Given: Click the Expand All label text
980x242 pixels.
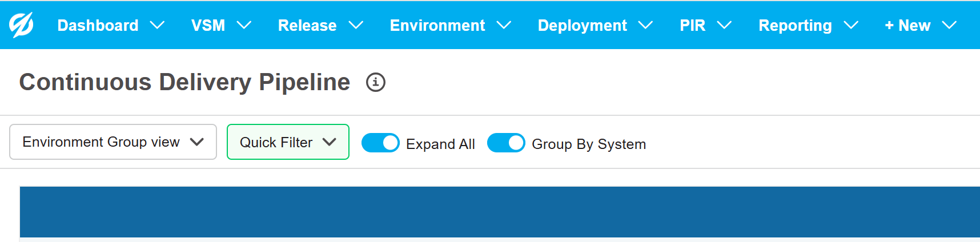Looking at the screenshot, I should click(x=440, y=144).
